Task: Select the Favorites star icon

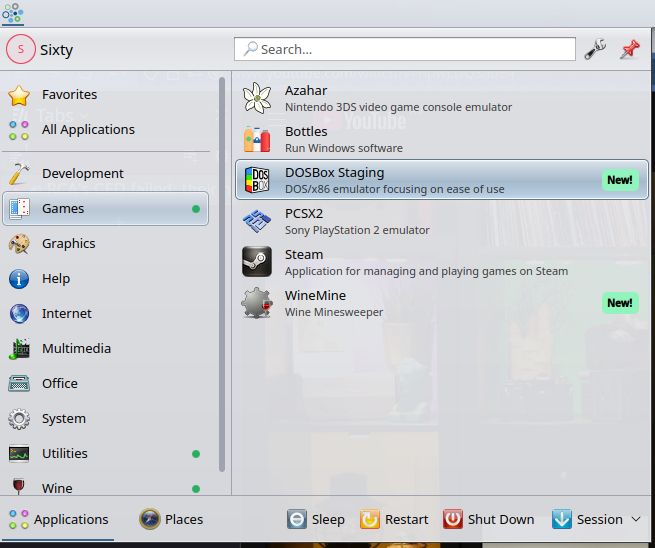Action: pos(19,95)
